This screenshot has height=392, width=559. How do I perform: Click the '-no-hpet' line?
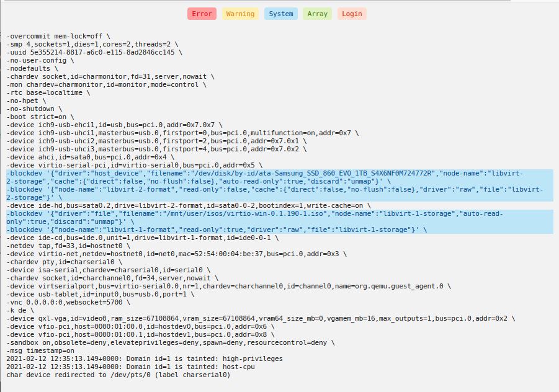(26, 101)
